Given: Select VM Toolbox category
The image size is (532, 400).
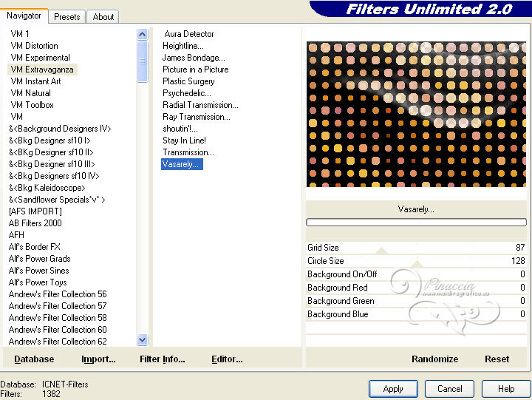Looking at the screenshot, I should click(33, 105).
